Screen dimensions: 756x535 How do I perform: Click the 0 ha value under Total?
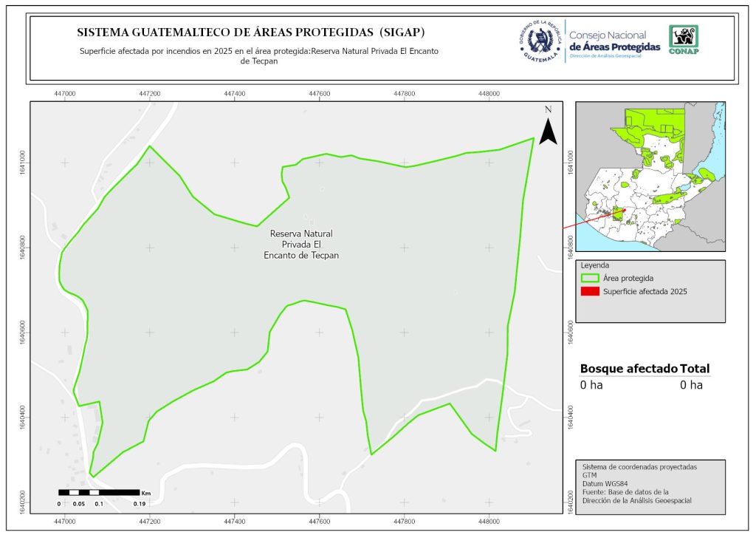point(691,385)
